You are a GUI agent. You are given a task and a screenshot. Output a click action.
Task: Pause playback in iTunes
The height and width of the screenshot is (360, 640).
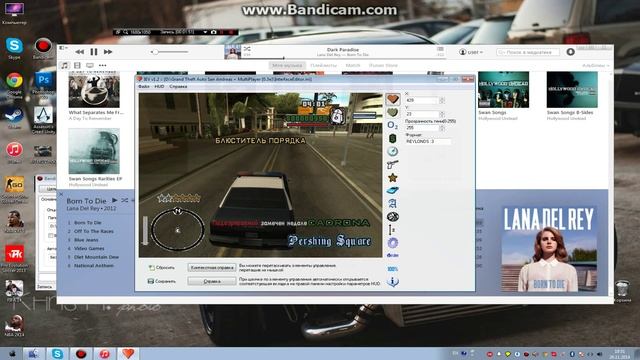[x=94, y=52]
